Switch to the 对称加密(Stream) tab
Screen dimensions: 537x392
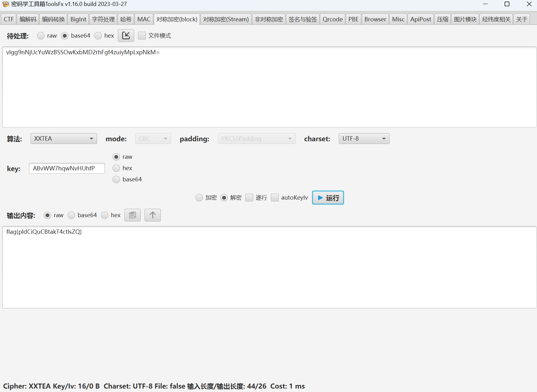pos(226,19)
